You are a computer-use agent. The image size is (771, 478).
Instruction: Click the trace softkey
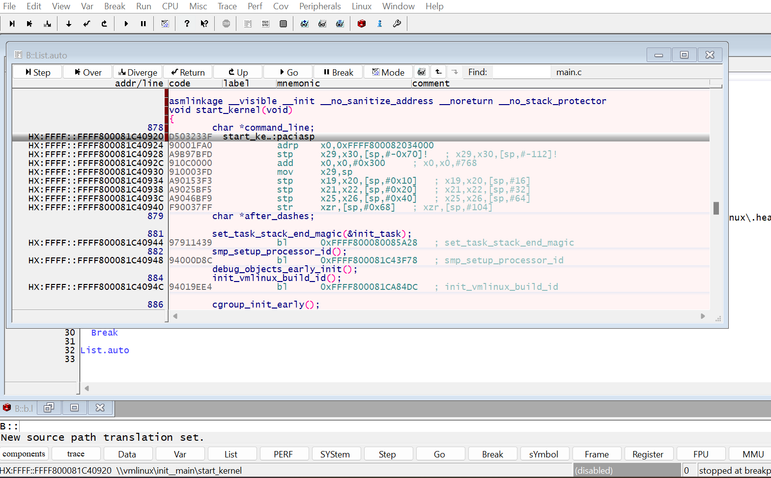[x=76, y=454]
